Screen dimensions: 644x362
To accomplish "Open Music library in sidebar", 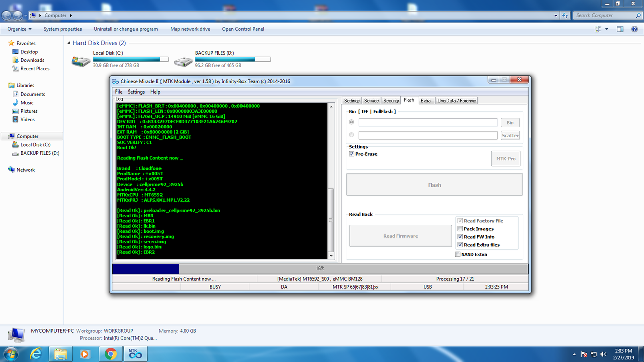I will [x=27, y=103].
